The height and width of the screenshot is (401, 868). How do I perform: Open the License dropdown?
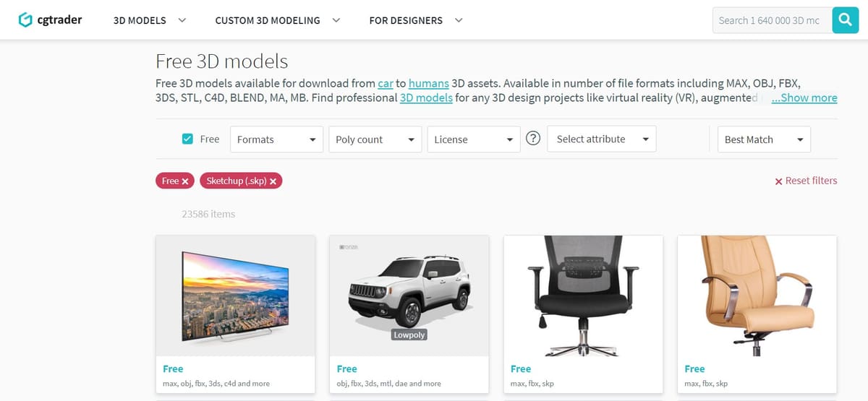(473, 139)
